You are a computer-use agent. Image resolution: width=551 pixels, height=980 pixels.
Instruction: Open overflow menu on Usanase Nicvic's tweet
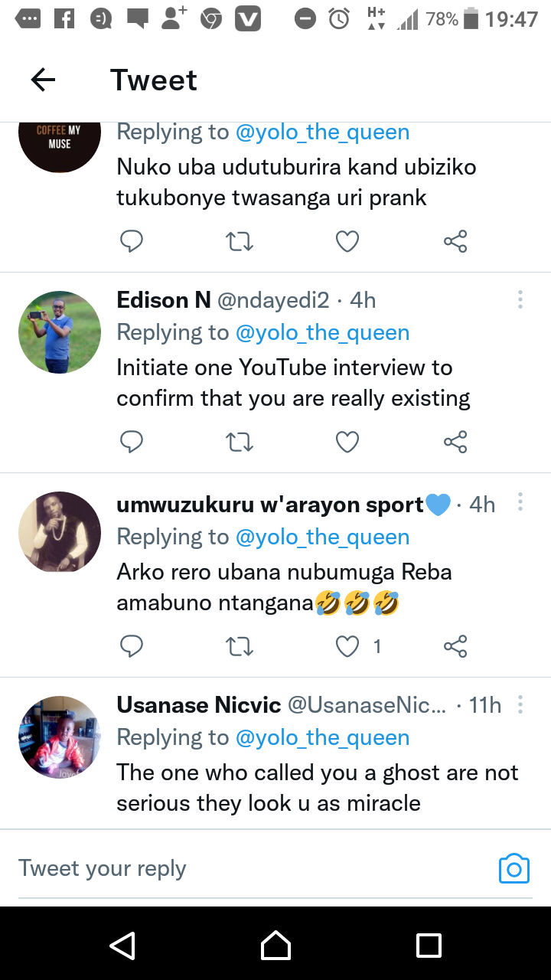pyautogui.click(x=520, y=704)
